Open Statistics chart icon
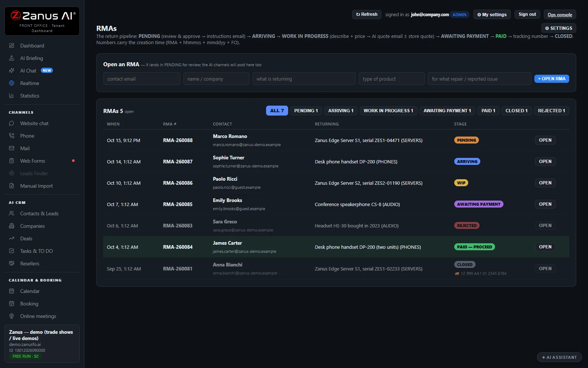 [11, 96]
